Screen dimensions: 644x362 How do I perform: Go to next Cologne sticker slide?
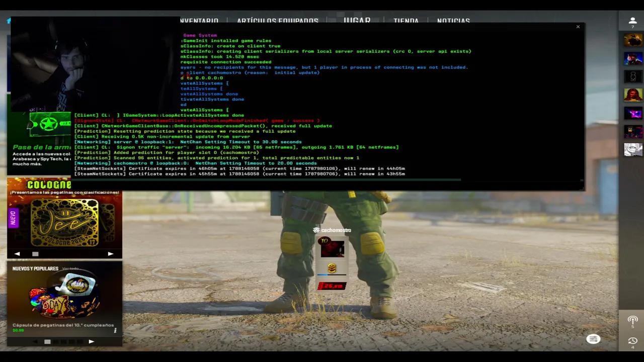point(111,254)
